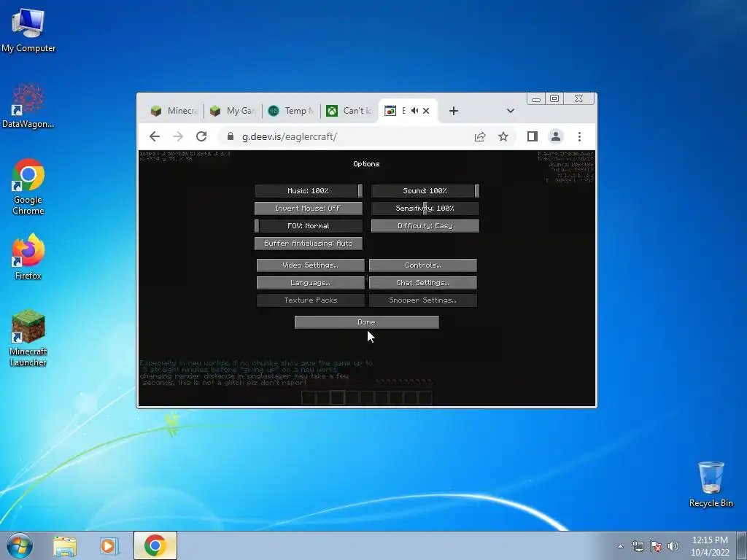Switch to the Temp Mail tab
The height and width of the screenshot is (560, 747).
(291, 111)
